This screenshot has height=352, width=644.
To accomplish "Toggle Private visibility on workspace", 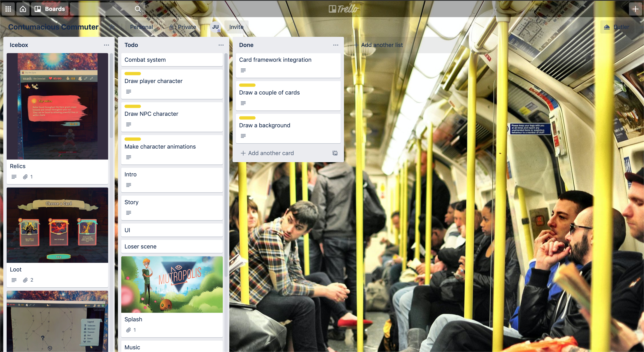I will click(x=183, y=26).
